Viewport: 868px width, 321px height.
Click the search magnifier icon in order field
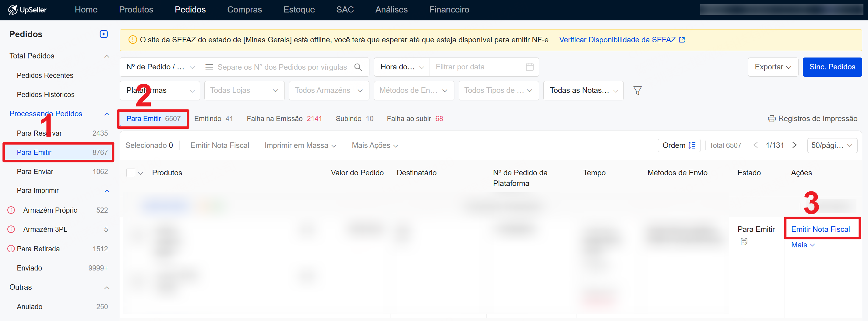click(358, 67)
